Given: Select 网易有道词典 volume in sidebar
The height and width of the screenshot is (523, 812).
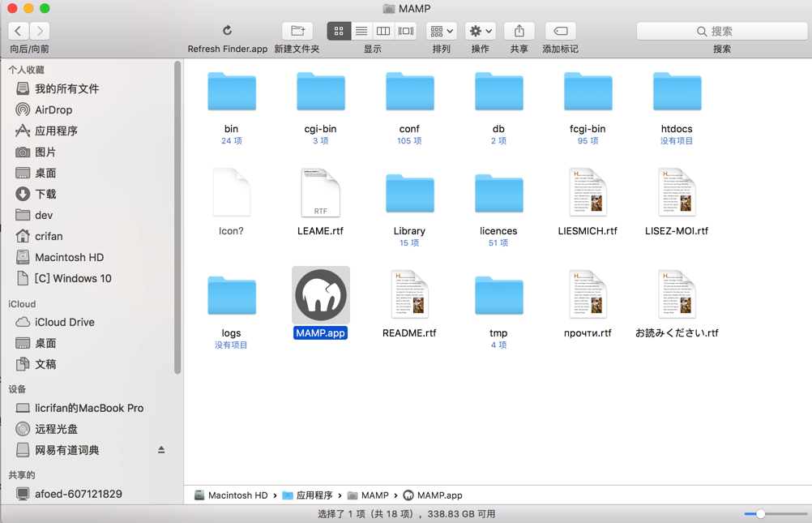Looking at the screenshot, I should (66, 450).
